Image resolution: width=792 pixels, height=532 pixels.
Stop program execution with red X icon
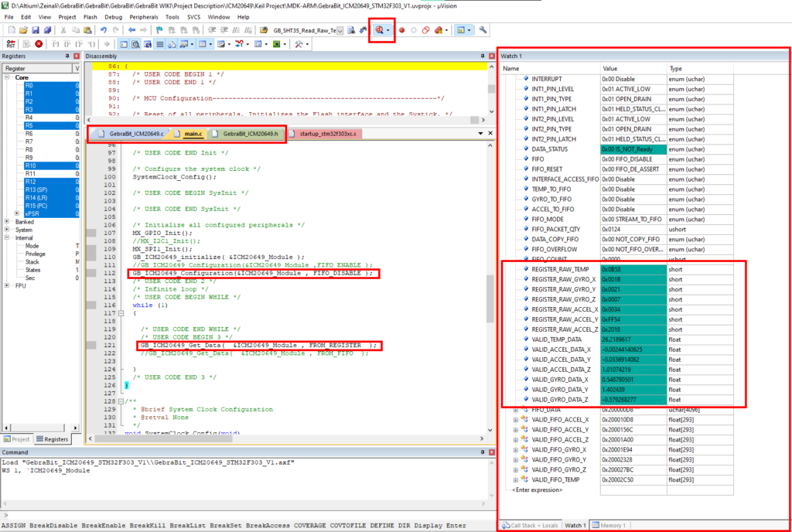click(39, 44)
